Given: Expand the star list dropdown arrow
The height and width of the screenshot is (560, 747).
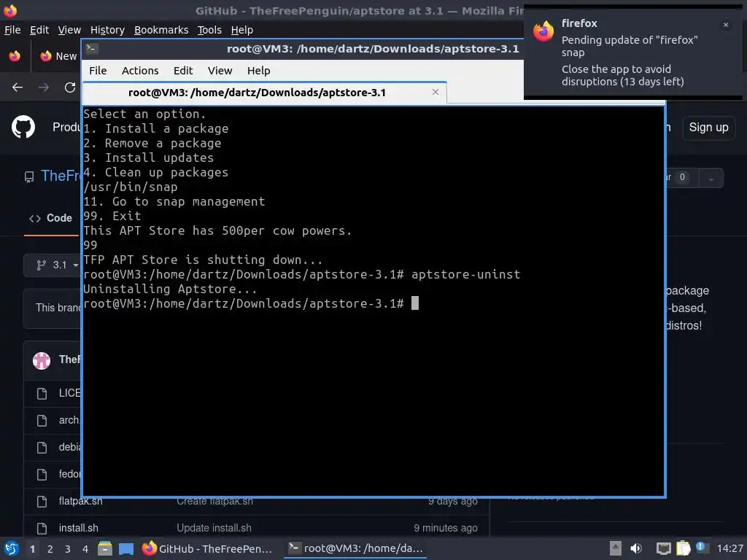Looking at the screenshot, I should (711, 179).
